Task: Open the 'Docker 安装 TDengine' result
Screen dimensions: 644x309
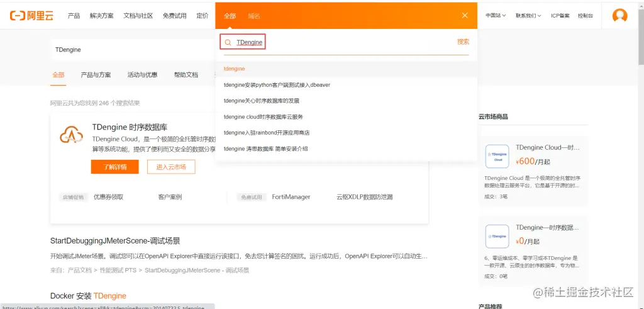Action: click(x=88, y=296)
